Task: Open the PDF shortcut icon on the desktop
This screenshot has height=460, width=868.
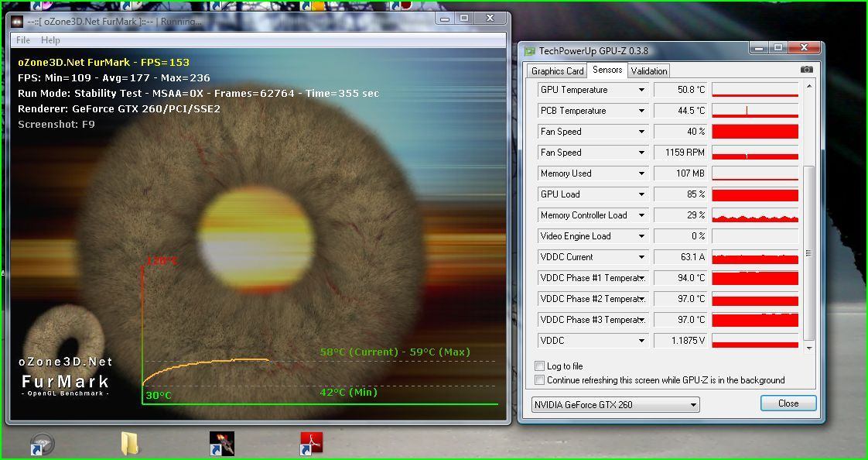Action: click(311, 444)
